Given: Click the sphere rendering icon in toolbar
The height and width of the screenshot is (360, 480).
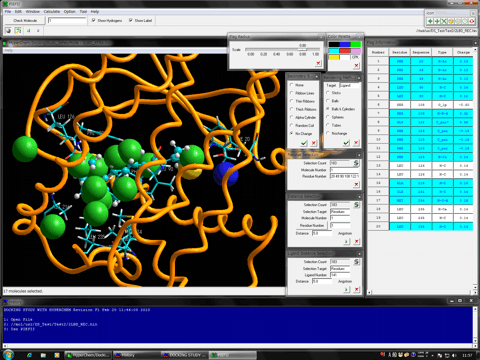Looking at the screenshot, I should [8, 31].
